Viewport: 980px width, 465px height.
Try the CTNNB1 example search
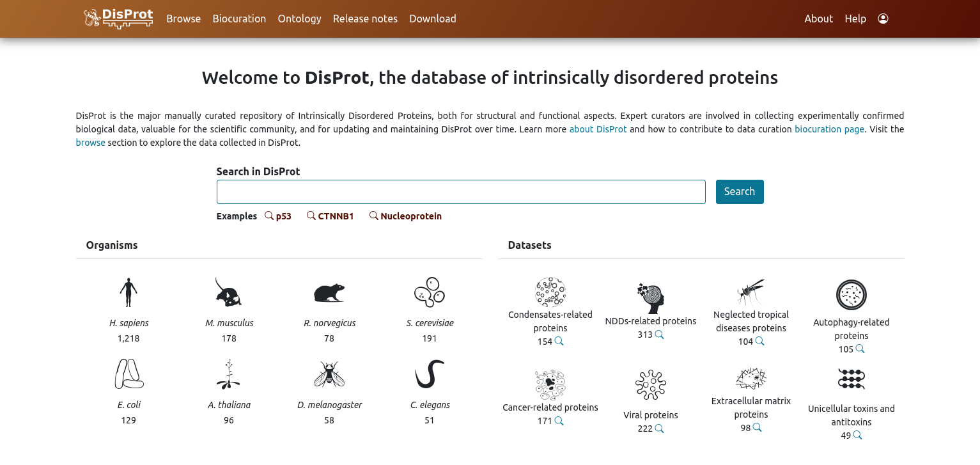(x=331, y=216)
